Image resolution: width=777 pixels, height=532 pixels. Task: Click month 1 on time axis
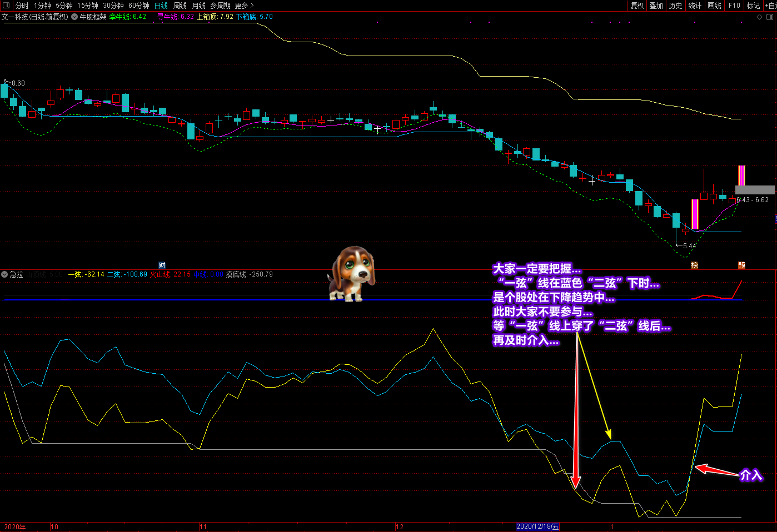coord(612,527)
